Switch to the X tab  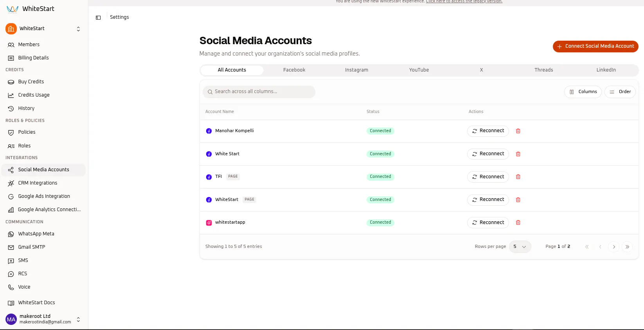(x=481, y=70)
